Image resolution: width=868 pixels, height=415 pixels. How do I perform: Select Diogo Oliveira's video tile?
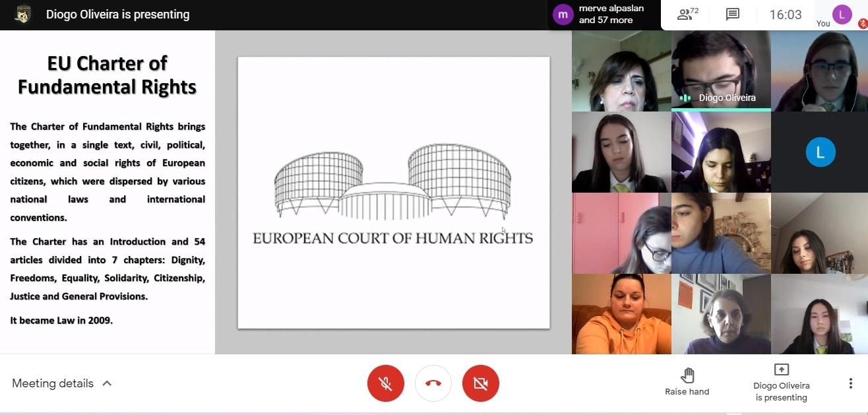(x=721, y=71)
